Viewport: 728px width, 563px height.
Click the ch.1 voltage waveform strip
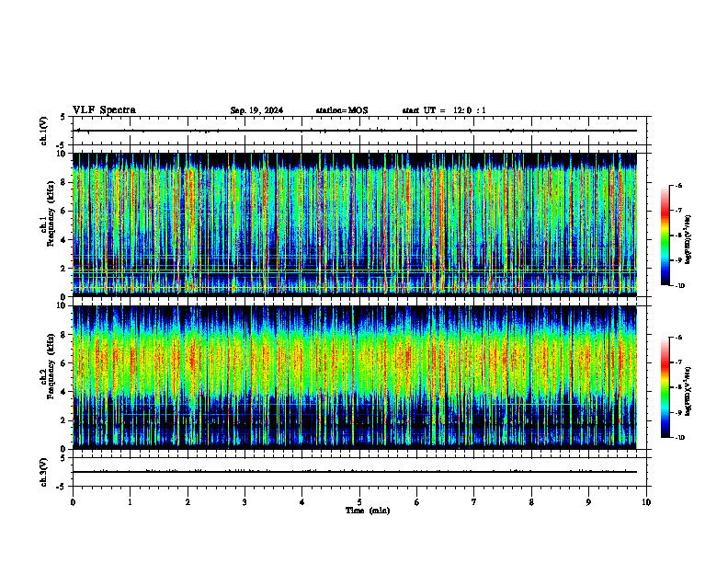359,131
